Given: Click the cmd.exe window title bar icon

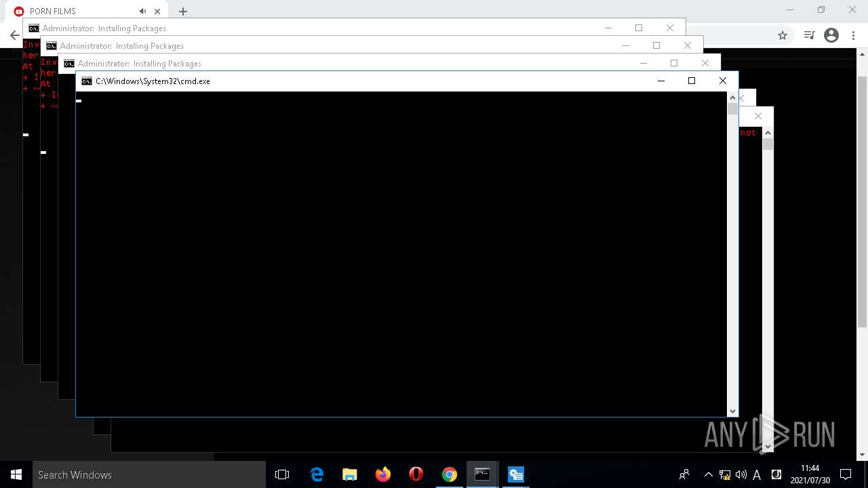Looking at the screenshot, I should pyautogui.click(x=87, y=81).
